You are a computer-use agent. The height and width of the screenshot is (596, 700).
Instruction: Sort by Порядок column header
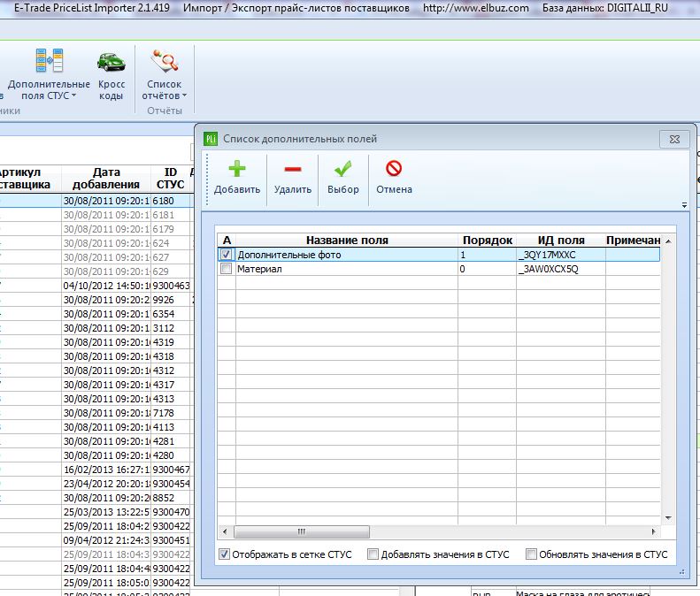tap(487, 240)
